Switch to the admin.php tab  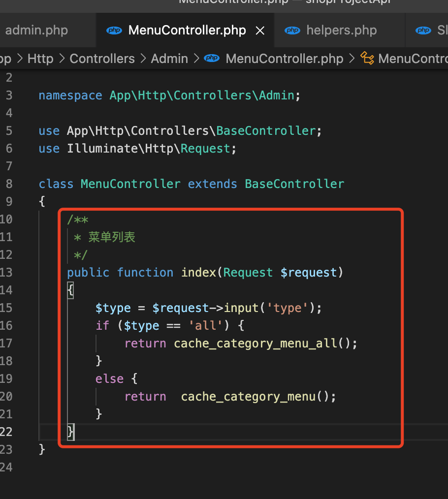tap(36, 30)
